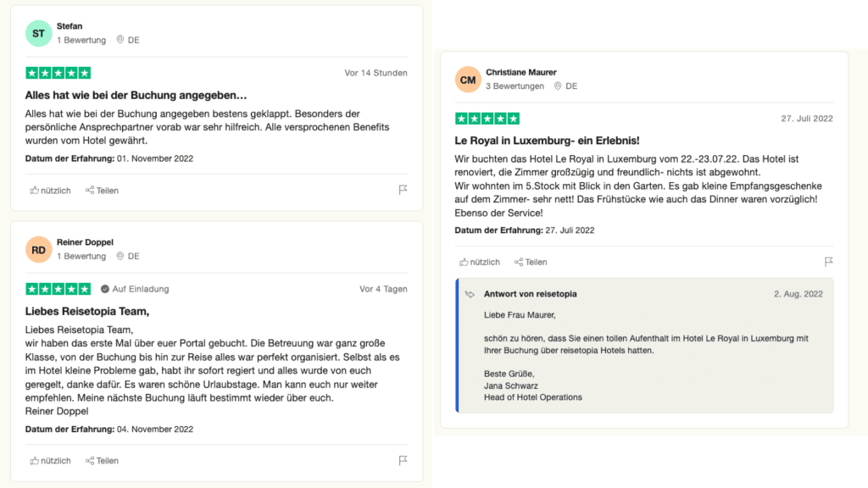Flag Stefan's review
Viewport: 868px width, 488px height.
click(403, 191)
